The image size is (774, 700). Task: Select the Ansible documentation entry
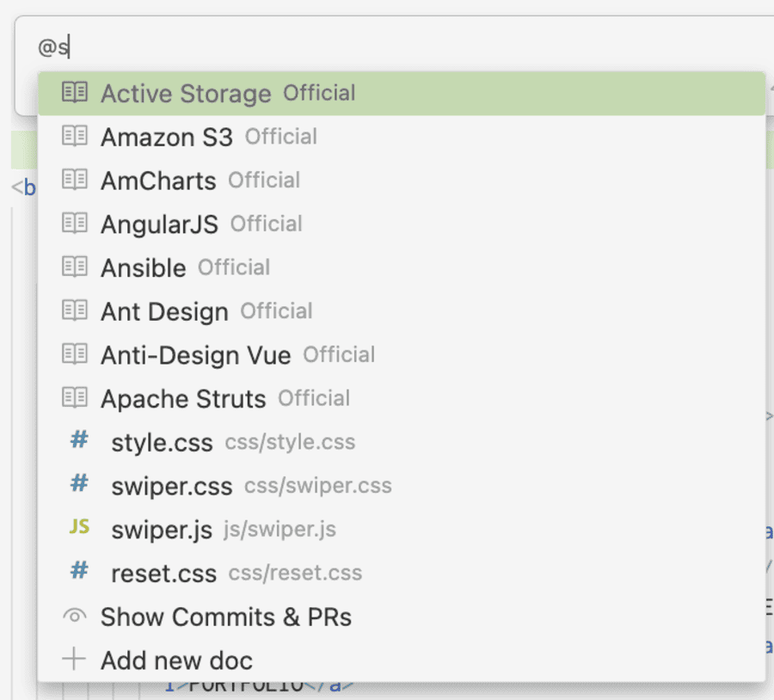point(402,267)
